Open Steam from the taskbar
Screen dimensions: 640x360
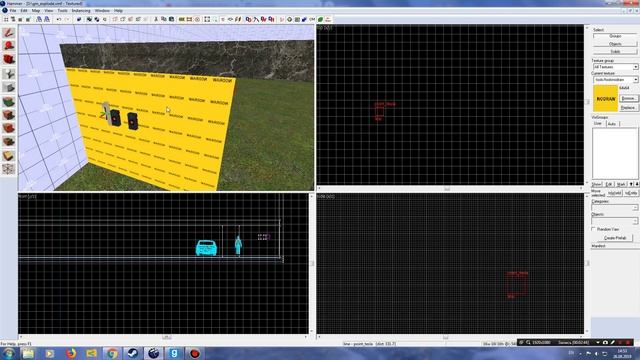pos(133,353)
